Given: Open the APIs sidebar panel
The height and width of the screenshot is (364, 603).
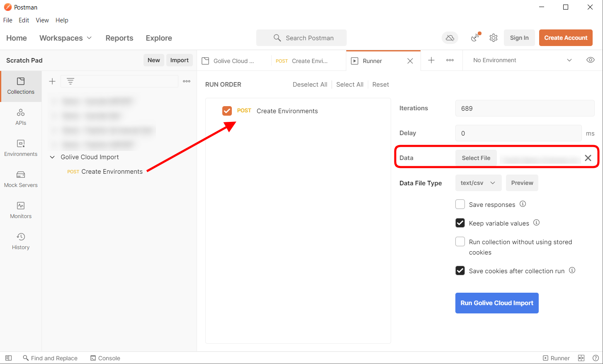Looking at the screenshot, I should coord(21,117).
